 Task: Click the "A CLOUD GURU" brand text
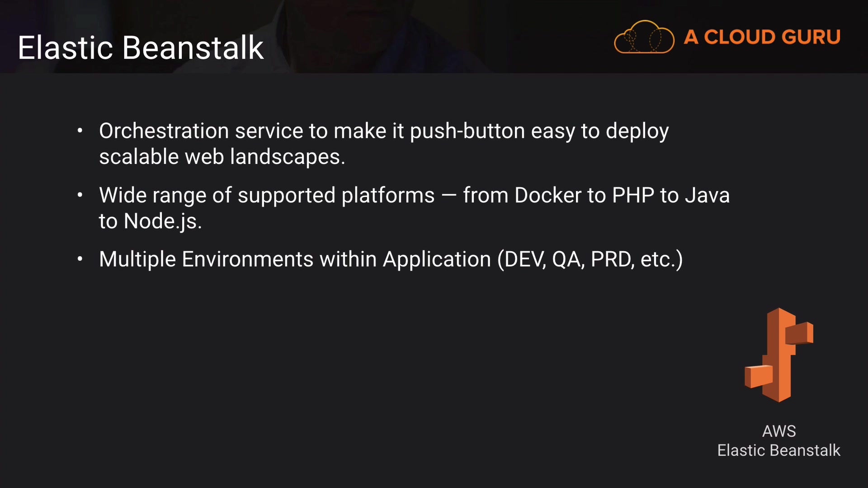762,37
